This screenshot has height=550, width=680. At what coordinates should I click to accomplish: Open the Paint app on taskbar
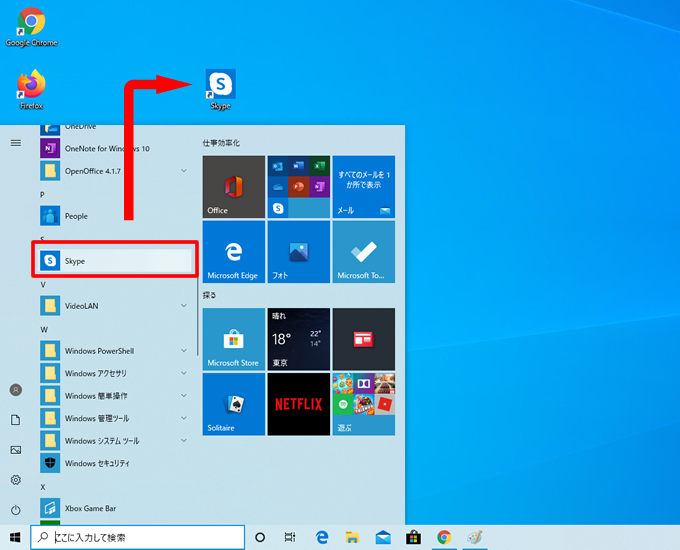tap(474, 537)
